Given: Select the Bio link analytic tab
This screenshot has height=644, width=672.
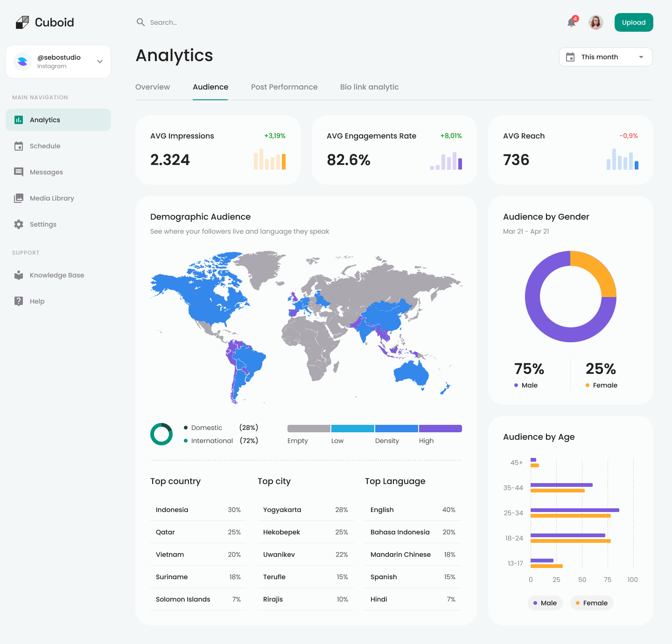Looking at the screenshot, I should point(369,87).
